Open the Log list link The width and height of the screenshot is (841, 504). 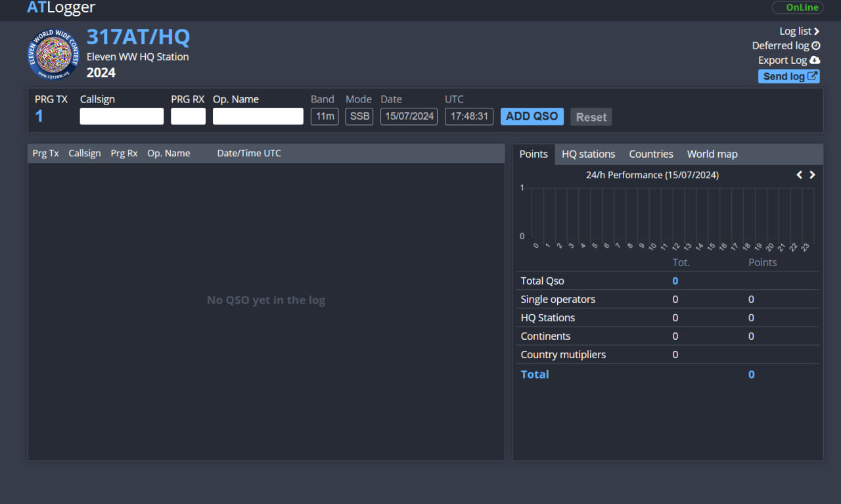click(x=799, y=31)
